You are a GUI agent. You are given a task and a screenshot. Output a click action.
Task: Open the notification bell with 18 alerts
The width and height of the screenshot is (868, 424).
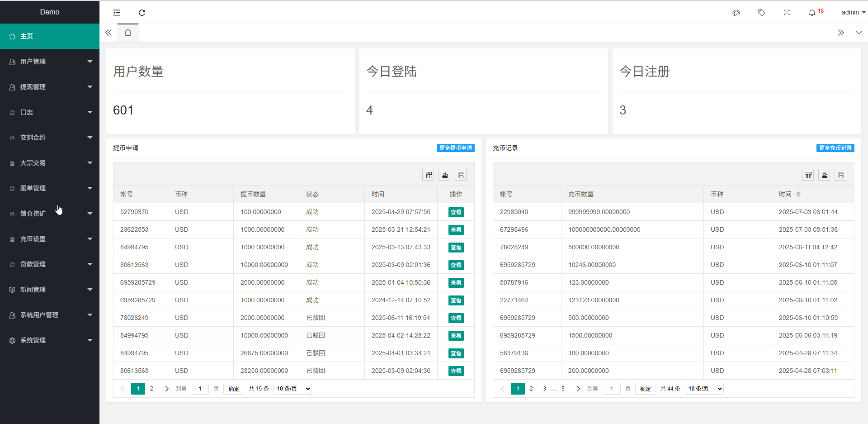(x=812, y=13)
